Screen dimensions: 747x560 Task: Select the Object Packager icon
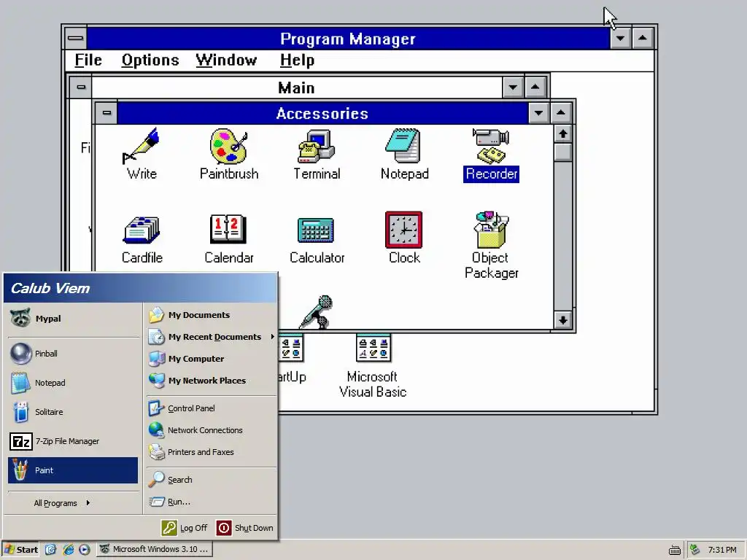(491, 245)
